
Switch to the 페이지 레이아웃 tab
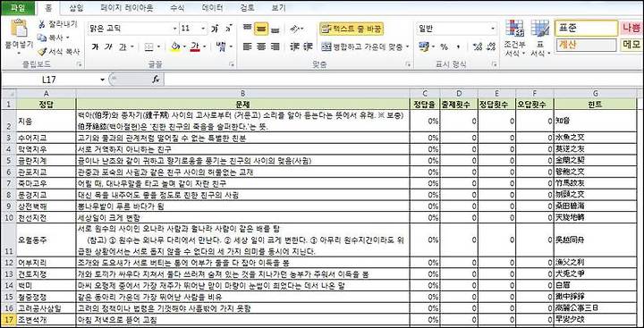pyautogui.click(x=127, y=7)
